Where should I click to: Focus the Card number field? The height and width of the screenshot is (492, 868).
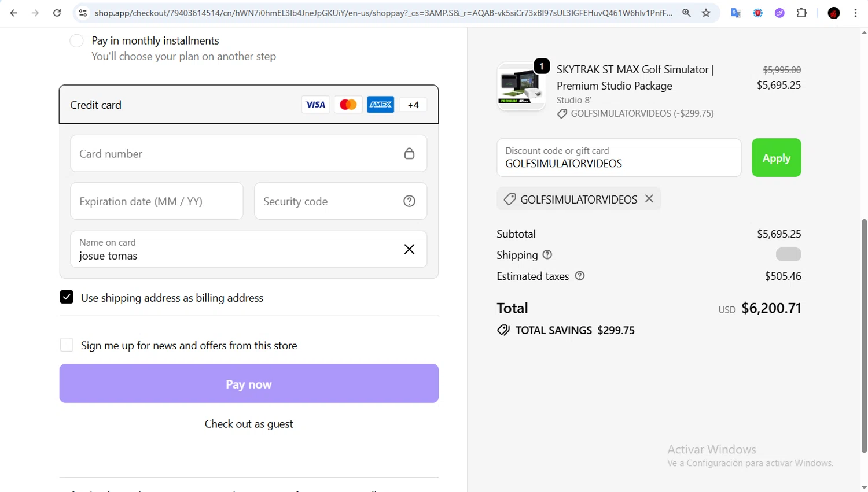pyautogui.click(x=249, y=154)
